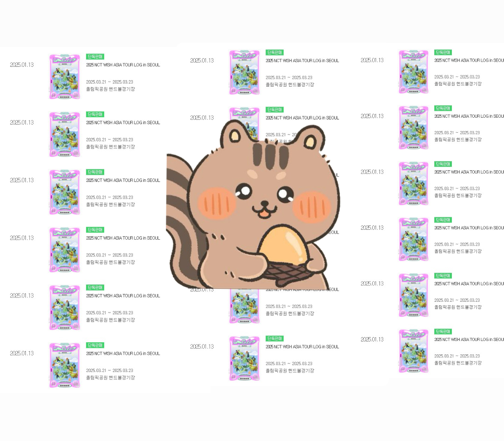Viewport: 504px width, 441px height.
Task: Click 단독판매 badge on right column's first listing
Action: point(443,52)
